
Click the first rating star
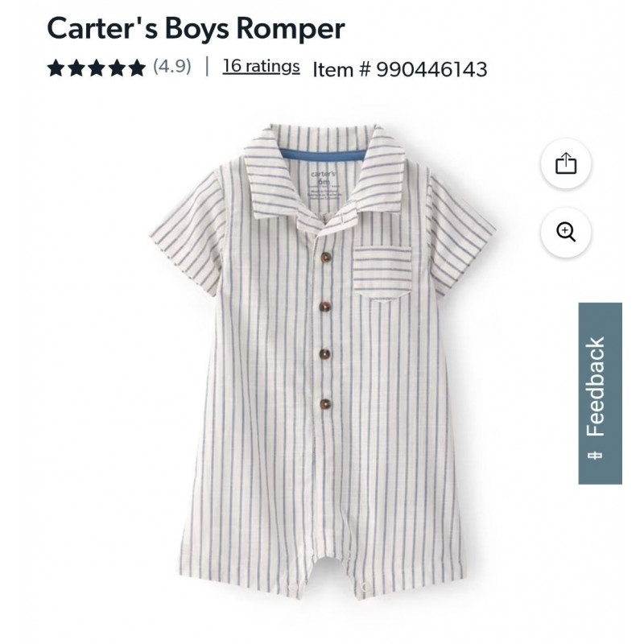(x=56, y=68)
